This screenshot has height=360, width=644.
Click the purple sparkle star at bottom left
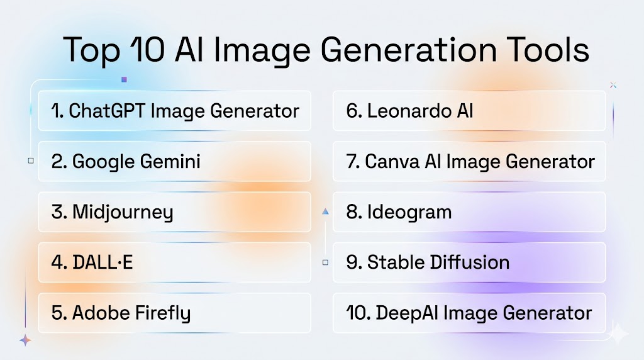click(25, 340)
